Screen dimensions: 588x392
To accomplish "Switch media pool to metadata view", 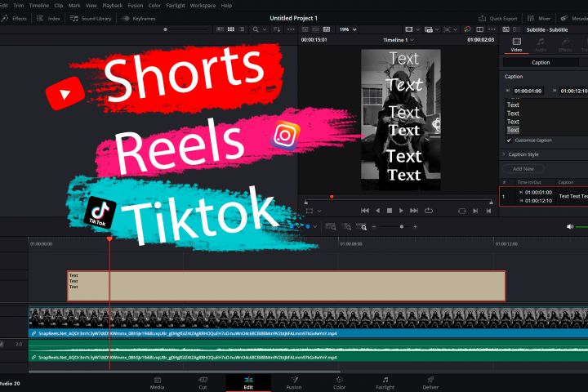I will point(220,29).
